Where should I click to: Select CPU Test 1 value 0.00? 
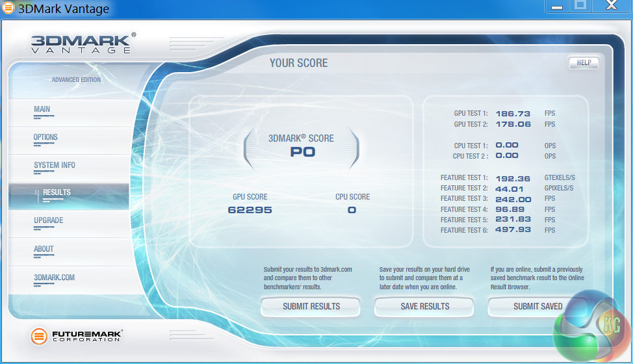point(507,146)
